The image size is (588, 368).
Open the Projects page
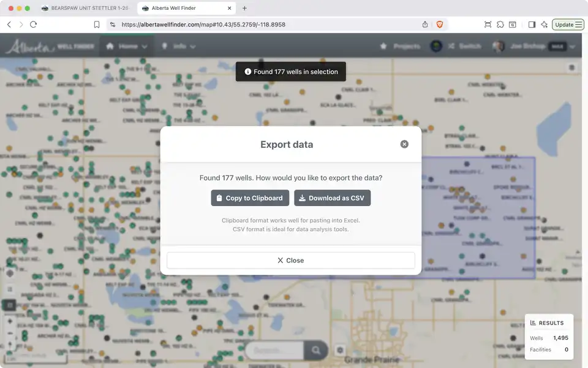point(400,46)
